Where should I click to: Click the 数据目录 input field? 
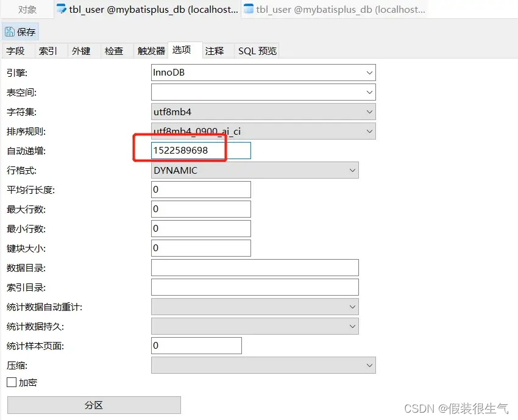pyautogui.click(x=255, y=268)
